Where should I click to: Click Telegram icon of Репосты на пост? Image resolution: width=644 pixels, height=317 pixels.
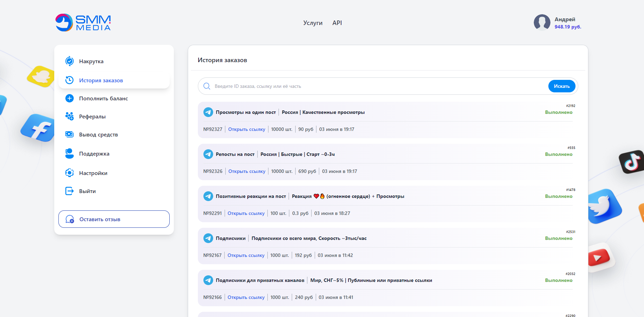(208, 154)
